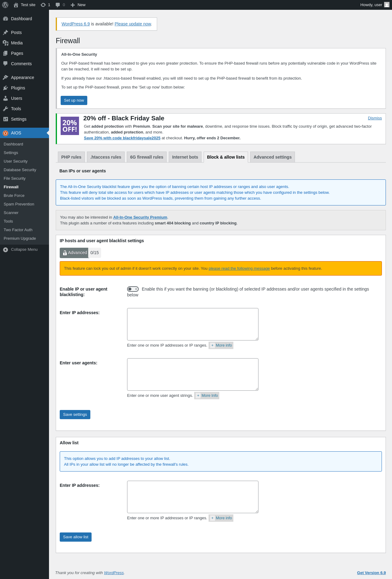Screen dimensions: 392x579
Task: Click the Comments icon in sidebar
Action: tap(6, 64)
